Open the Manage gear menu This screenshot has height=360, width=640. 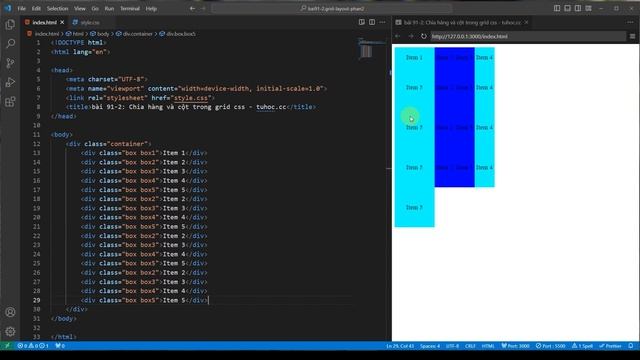tap(10, 331)
